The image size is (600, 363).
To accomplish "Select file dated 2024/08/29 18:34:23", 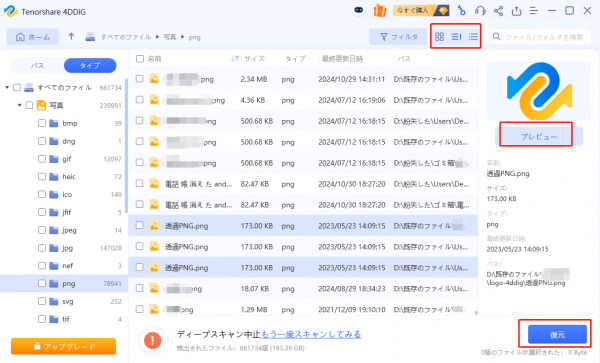I will click(303, 288).
